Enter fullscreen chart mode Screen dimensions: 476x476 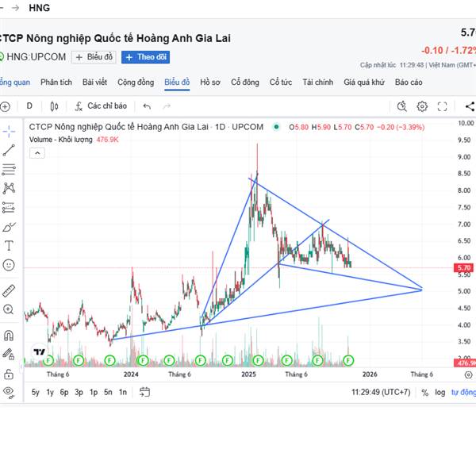pyautogui.click(x=442, y=106)
